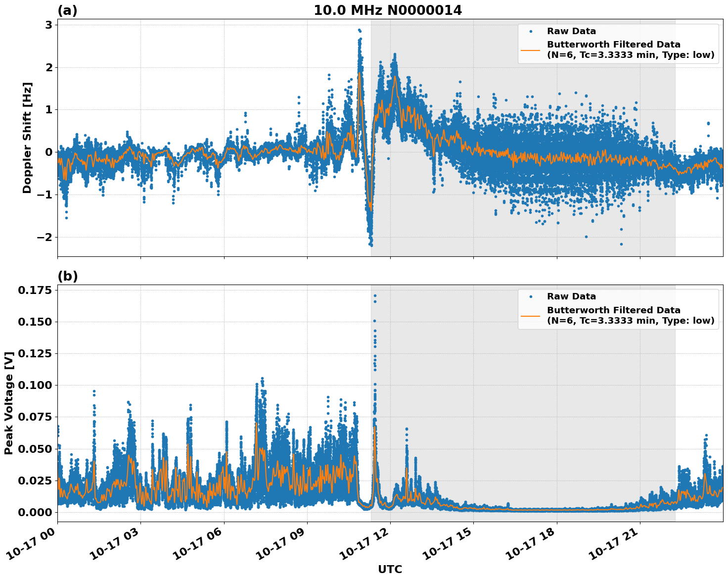The height and width of the screenshot is (580, 728).
Task: Click 'Butterworth Filtered Data' text in the bottom legend
Action: (613, 310)
